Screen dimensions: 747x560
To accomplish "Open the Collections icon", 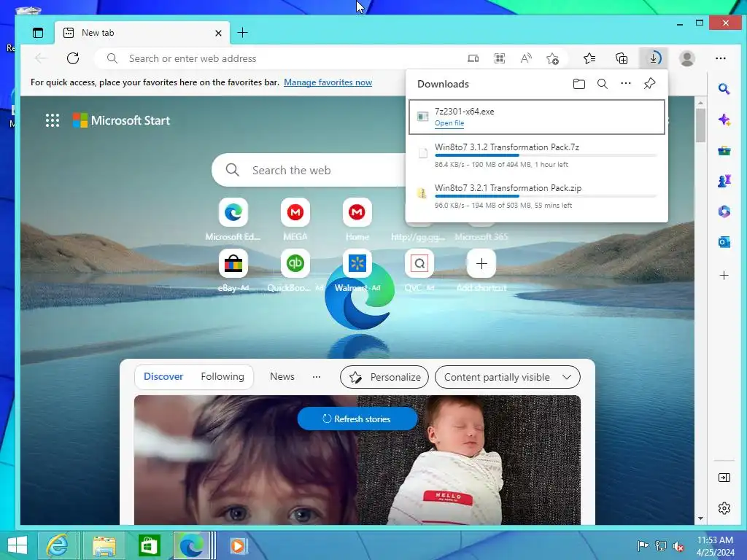I will 622,58.
